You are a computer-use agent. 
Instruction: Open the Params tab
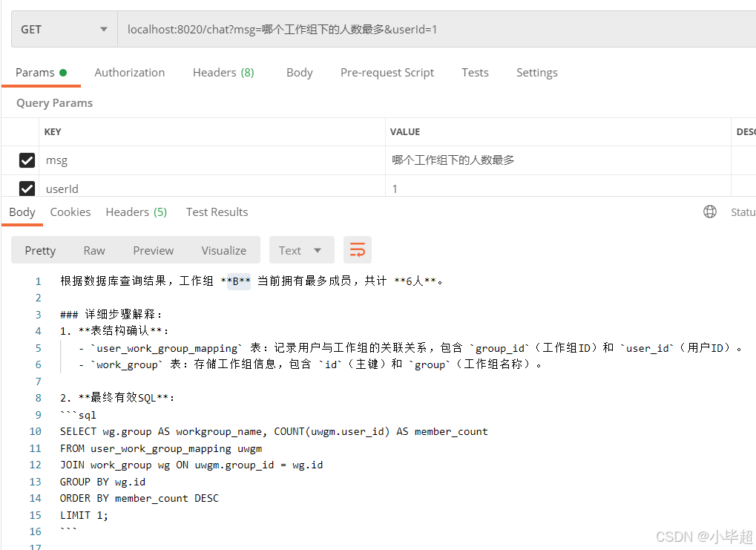click(x=41, y=73)
